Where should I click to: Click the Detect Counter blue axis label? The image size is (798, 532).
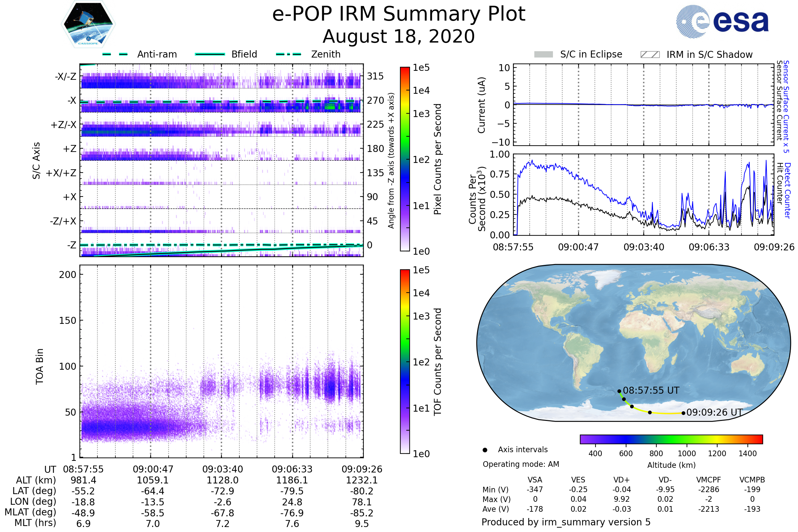787,191
